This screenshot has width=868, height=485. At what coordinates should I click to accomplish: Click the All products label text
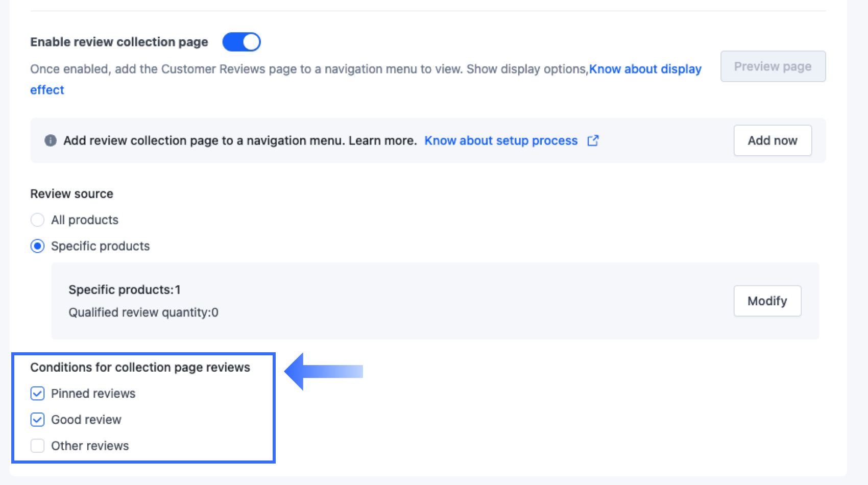coord(85,220)
